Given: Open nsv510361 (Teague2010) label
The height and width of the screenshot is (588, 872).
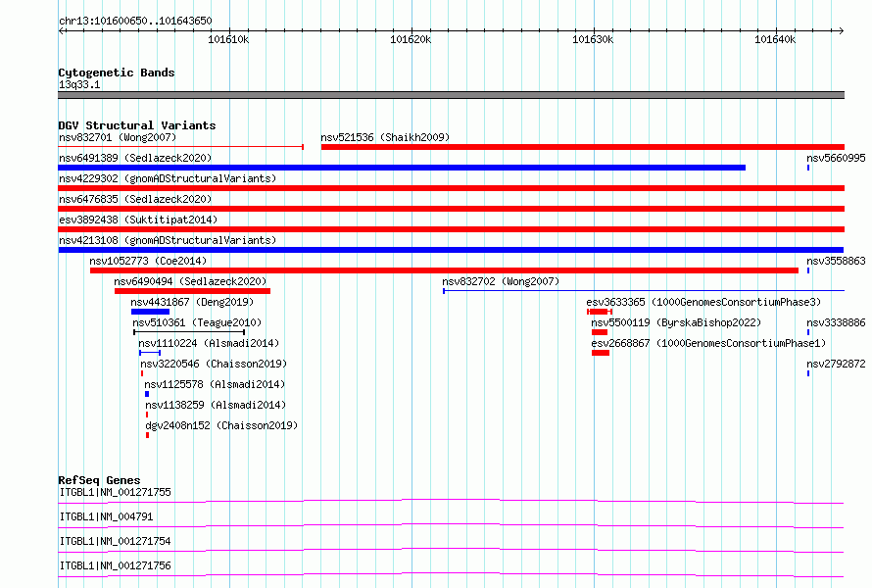Looking at the screenshot, I should point(197,322).
